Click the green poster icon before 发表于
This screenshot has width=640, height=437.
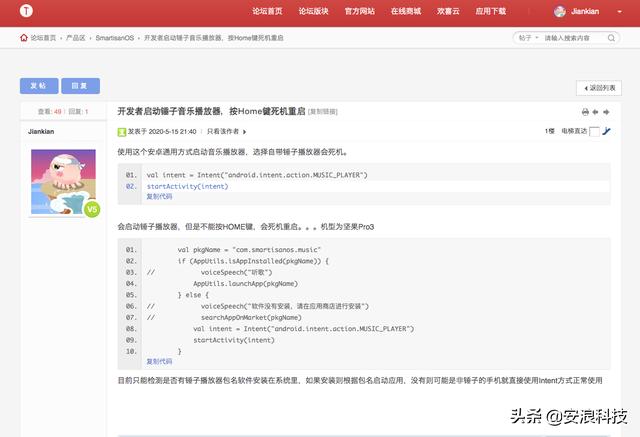pos(122,132)
